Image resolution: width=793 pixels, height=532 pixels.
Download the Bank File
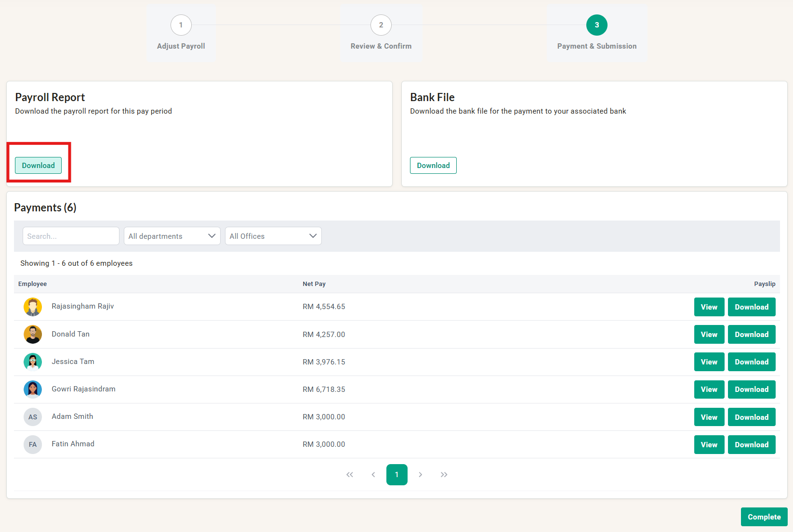[x=433, y=165]
